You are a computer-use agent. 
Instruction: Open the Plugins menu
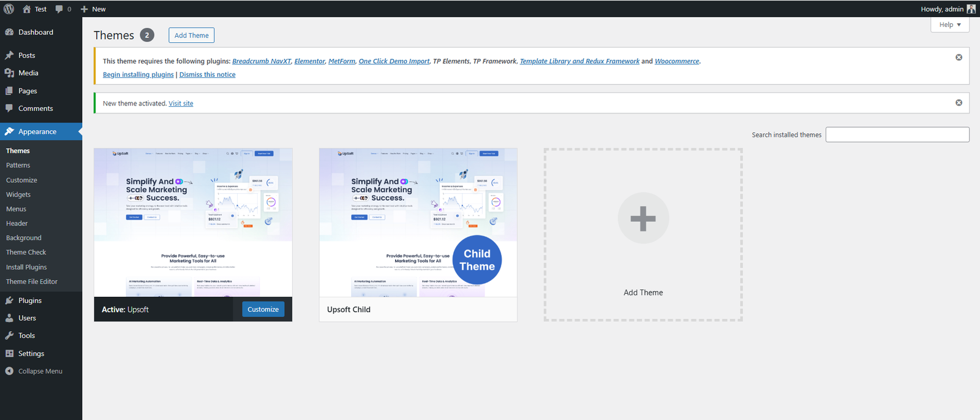(29, 300)
